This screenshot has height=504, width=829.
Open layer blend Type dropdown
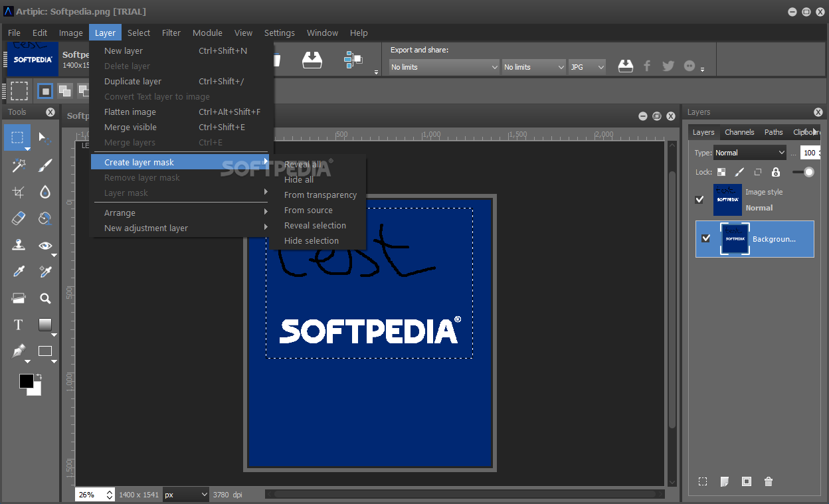[750, 153]
